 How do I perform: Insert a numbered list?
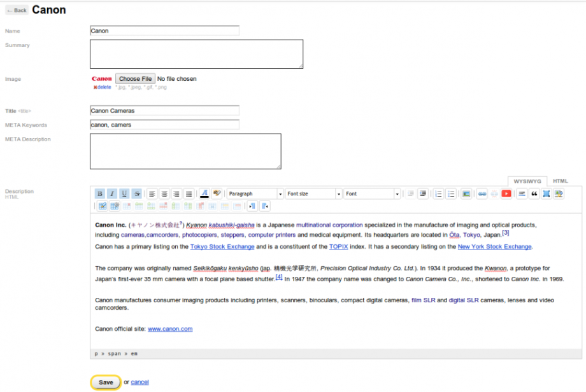(x=439, y=193)
